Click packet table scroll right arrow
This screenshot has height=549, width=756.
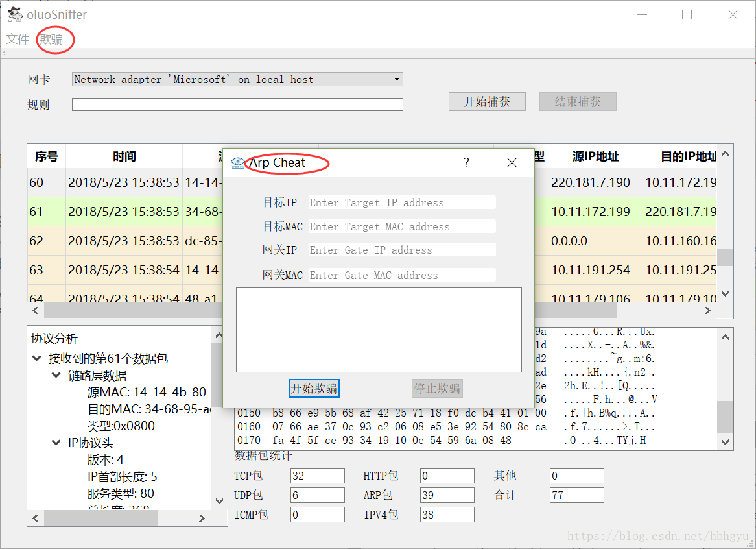[708, 311]
